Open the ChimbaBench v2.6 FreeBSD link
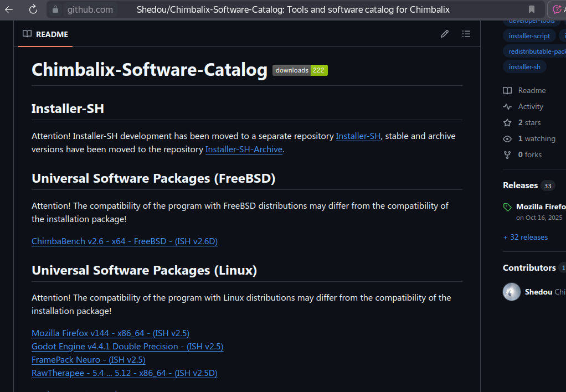The height and width of the screenshot is (392, 566). click(125, 241)
